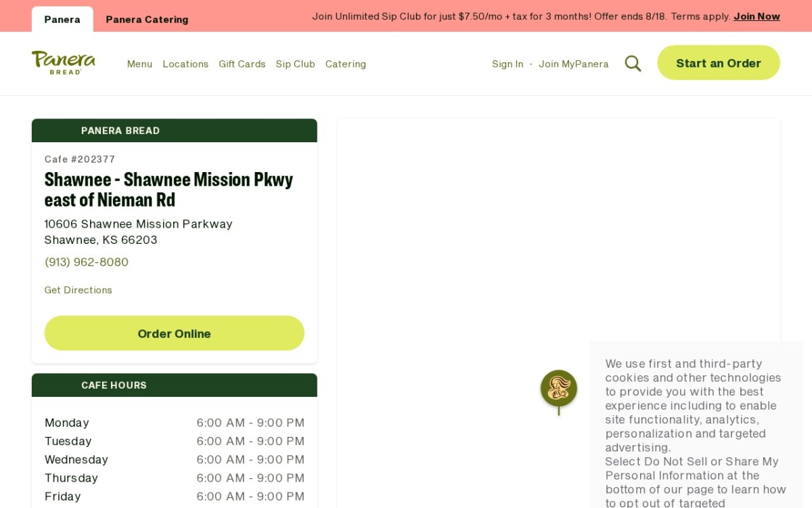Screen dimensions: 812x508
Task: Switch to the Panera tab
Action: [62, 19]
